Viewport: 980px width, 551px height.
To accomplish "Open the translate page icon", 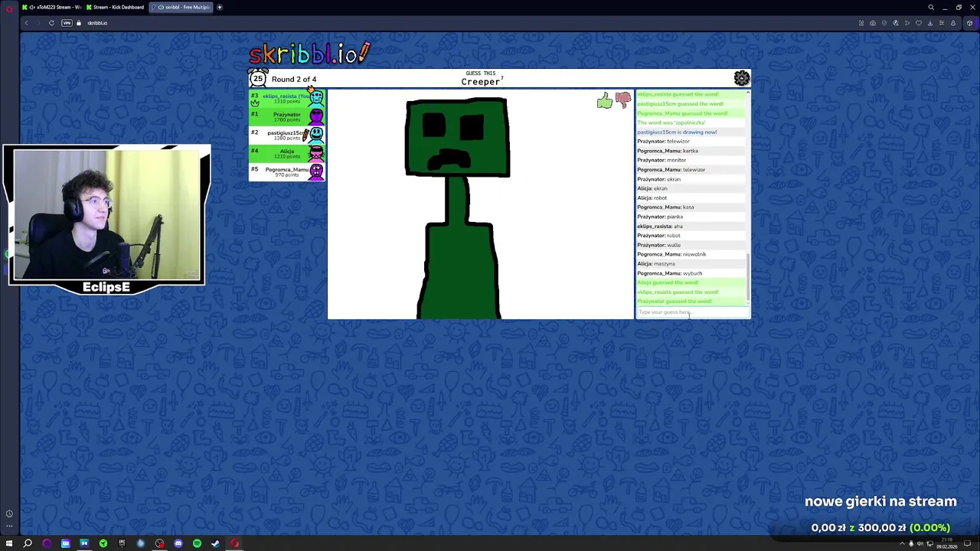I will pyautogui.click(x=896, y=23).
